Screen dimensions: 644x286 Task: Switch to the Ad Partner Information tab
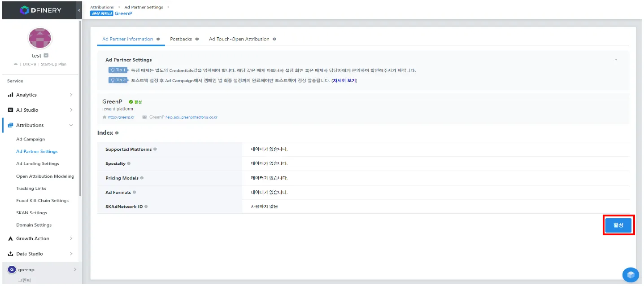point(128,39)
